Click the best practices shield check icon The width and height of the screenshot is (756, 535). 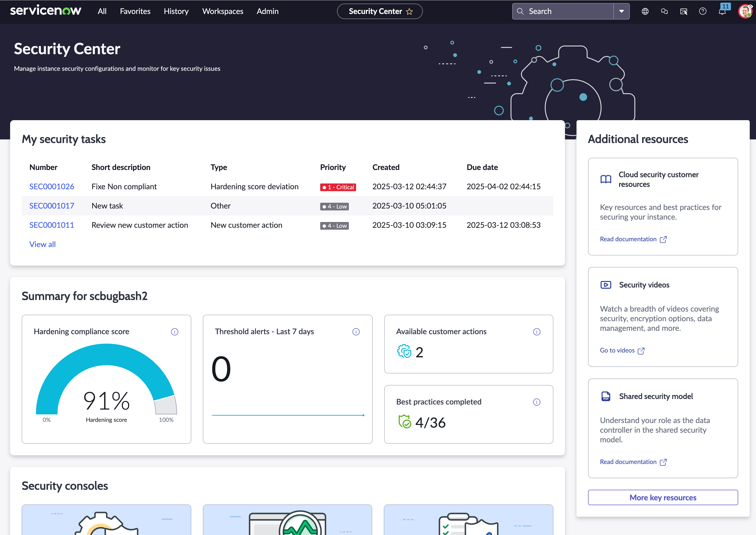click(x=404, y=422)
